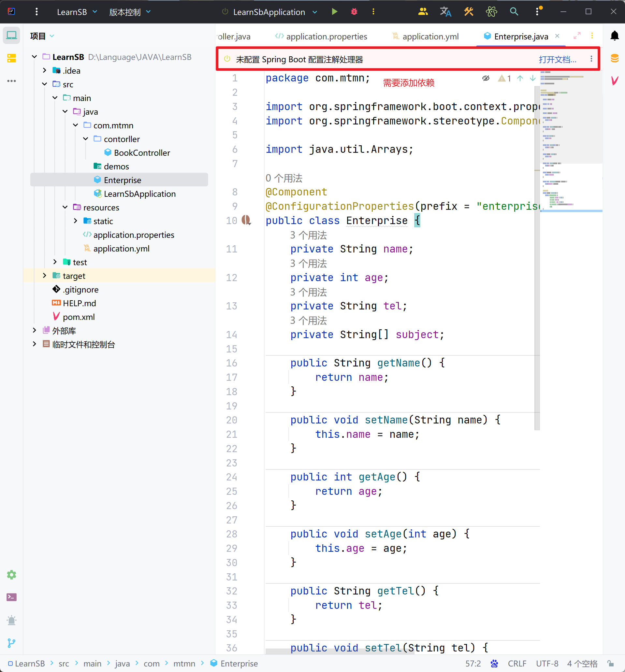The height and width of the screenshot is (672, 625).
Task: Start debugging with the red bug icon
Action: [354, 12]
